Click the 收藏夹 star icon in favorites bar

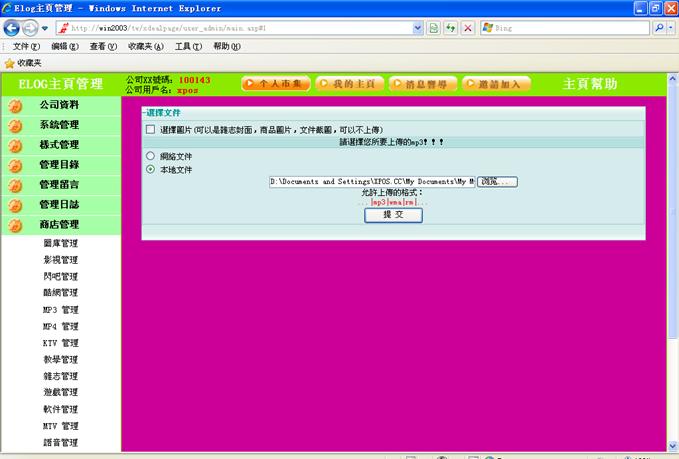9,63
